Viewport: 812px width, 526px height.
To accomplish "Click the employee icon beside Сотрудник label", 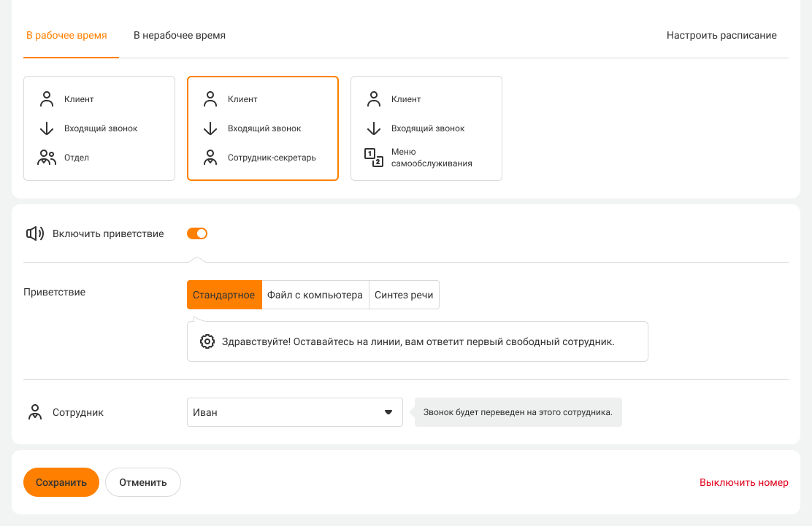I will (x=34, y=412).
